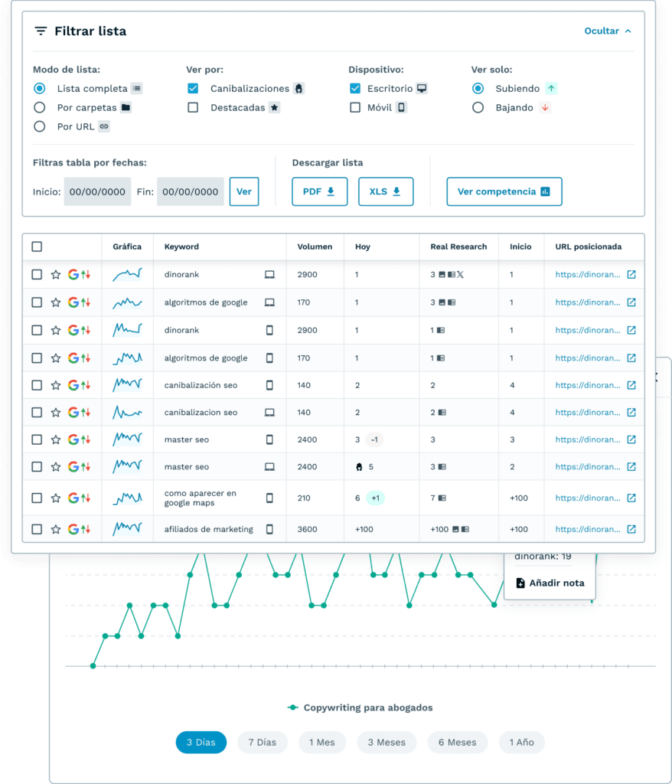Click the folder icon next to Por carpetas

126,107
